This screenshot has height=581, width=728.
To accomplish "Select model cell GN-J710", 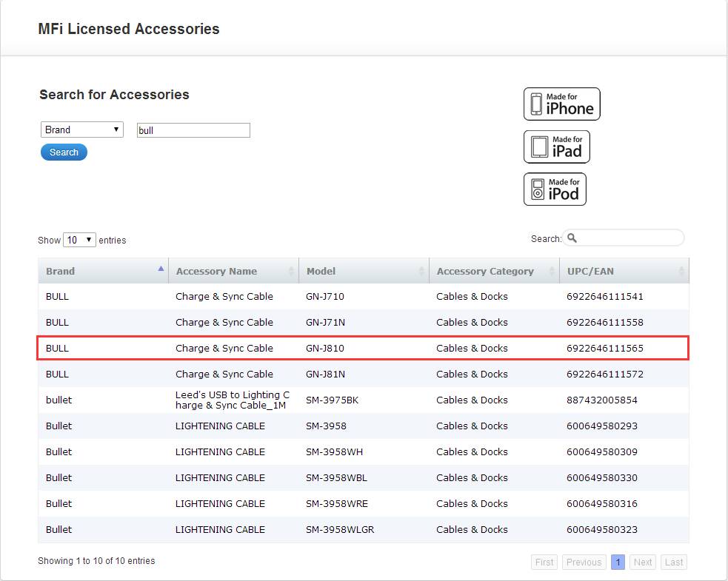I will [x=325, y=297].
